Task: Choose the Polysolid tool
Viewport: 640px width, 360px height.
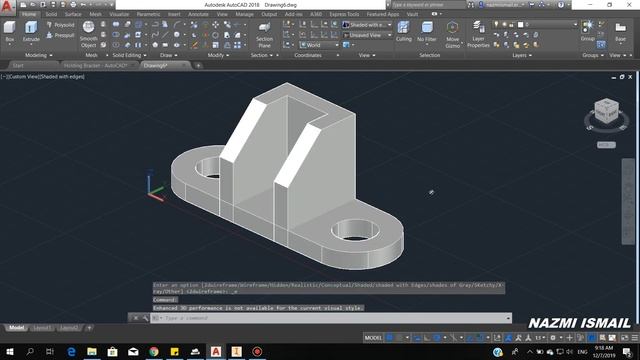Action: pos(60,25)
